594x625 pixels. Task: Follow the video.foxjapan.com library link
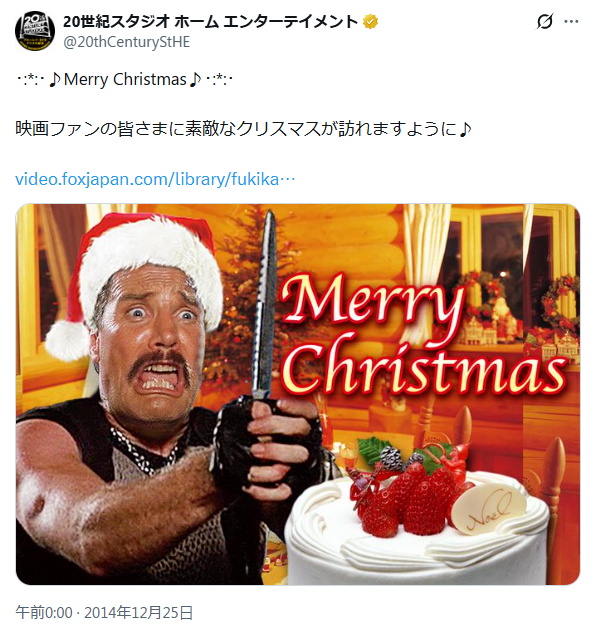pyautogui.click(x=155, y=179)
